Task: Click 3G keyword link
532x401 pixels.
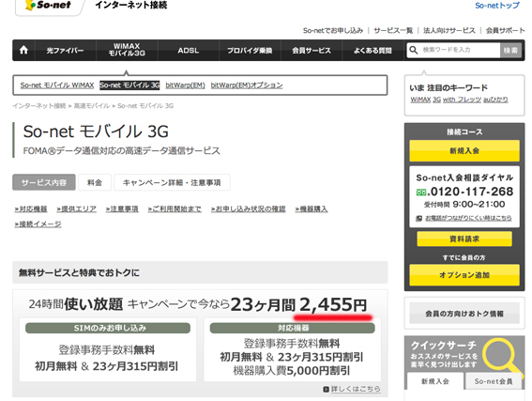Action: tap(436, 100)
